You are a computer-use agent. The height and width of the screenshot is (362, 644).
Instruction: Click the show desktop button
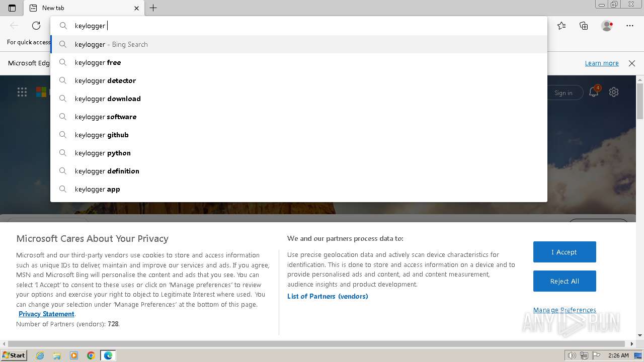click(x=638, y=355)
